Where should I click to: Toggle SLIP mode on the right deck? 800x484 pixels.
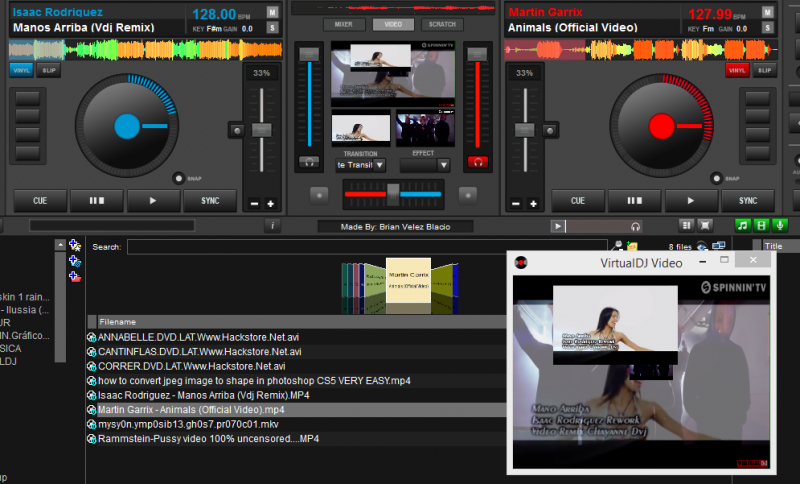click(764, 70)
